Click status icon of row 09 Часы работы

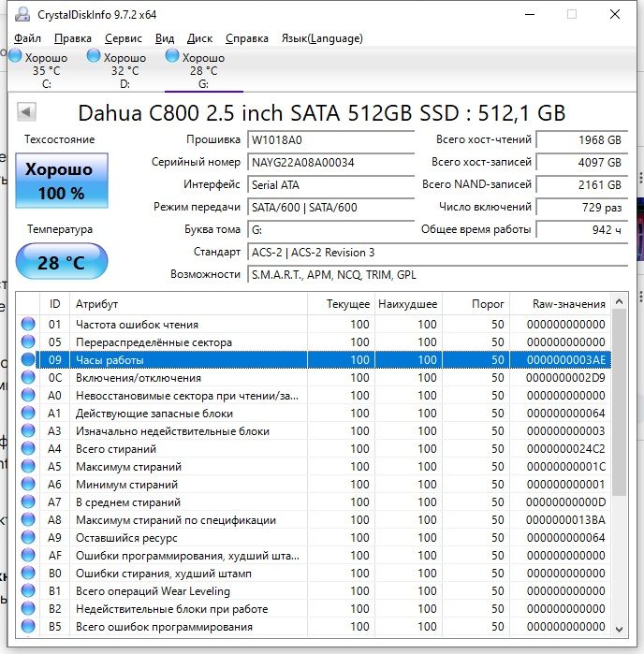click(28, 359)
